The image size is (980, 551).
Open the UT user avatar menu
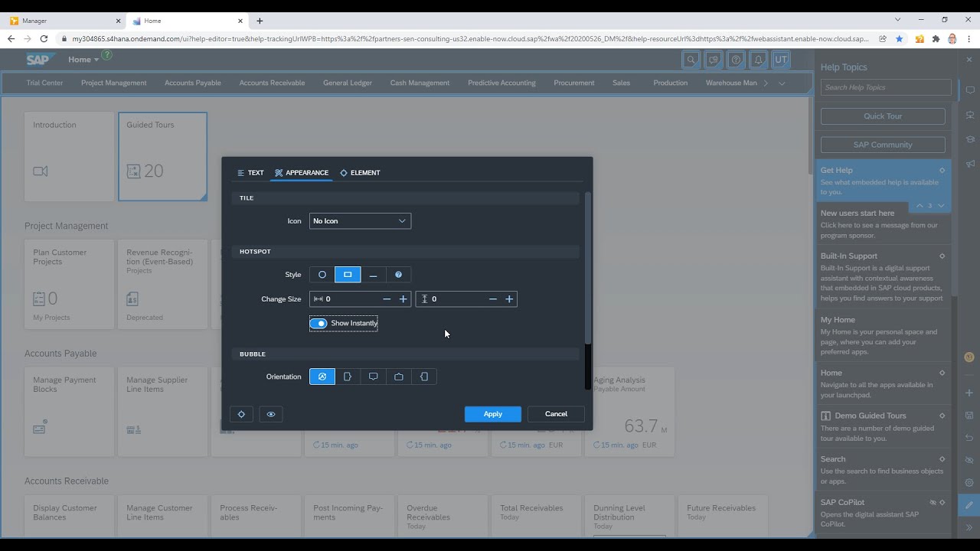coord(781,60)
